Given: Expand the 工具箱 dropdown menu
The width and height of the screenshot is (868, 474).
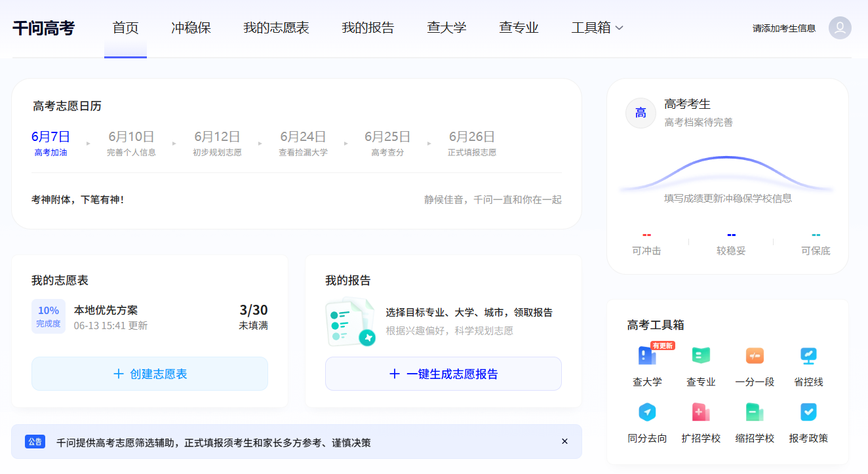Looking at the screenshot, I should point(597,28).
